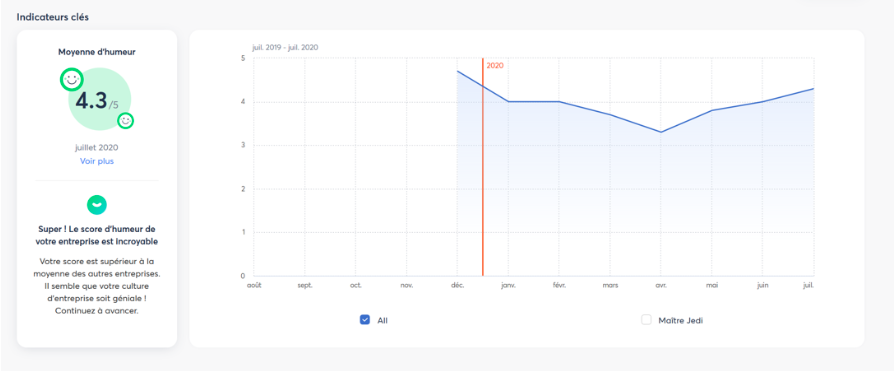Click the small smiley face icon
Image resolution: width=894 pixels, height=371 pixels.
point(125,120)
